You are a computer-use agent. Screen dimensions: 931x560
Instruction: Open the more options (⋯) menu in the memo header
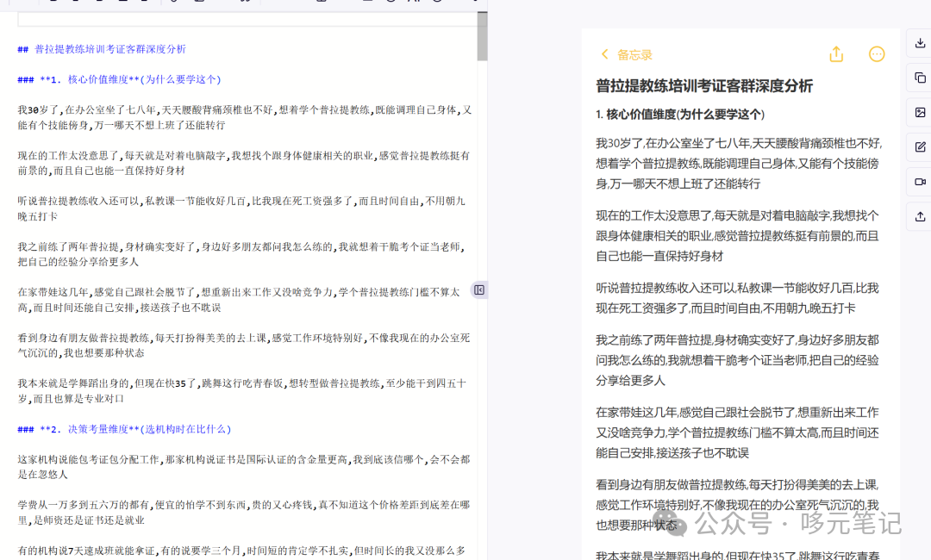pyautogui.click(x=878, y=53)
